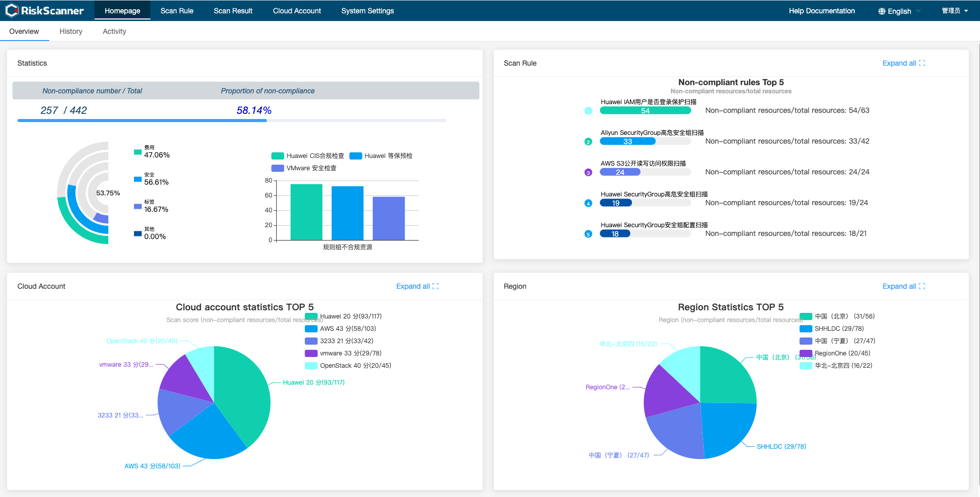This screenshot has width=980, height=497.
Task: Open the Cloud Account menu
Action: coord(297,11)
